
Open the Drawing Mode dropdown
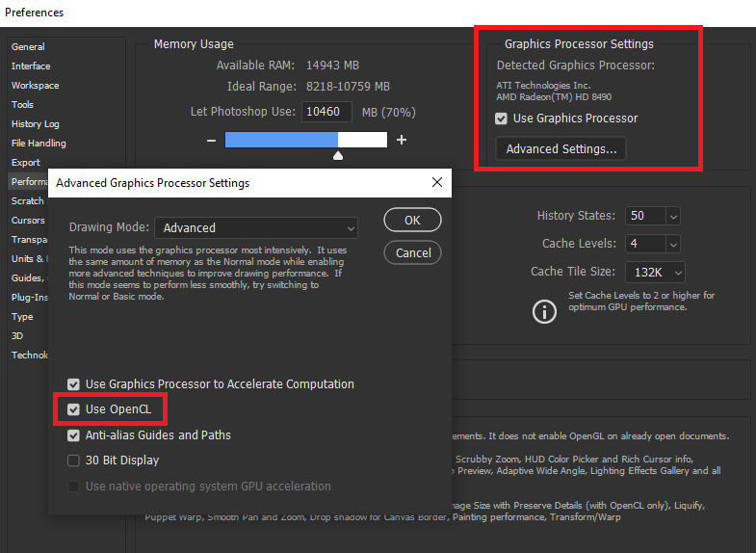(x=256, y=228)
